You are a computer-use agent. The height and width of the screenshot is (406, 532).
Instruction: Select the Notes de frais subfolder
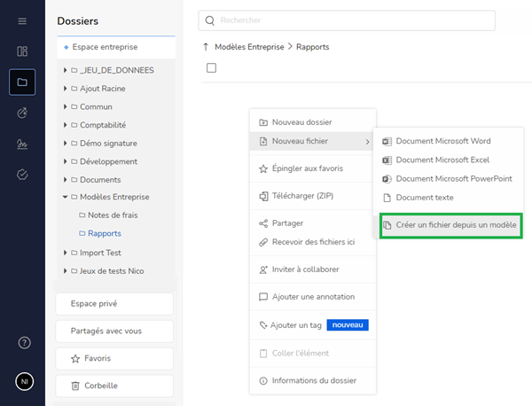[x=113, y=215]
